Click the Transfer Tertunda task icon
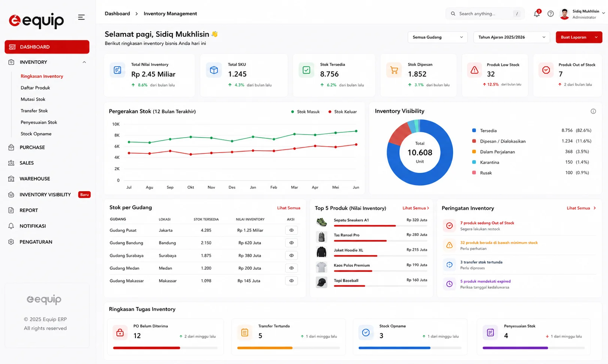 245,333
